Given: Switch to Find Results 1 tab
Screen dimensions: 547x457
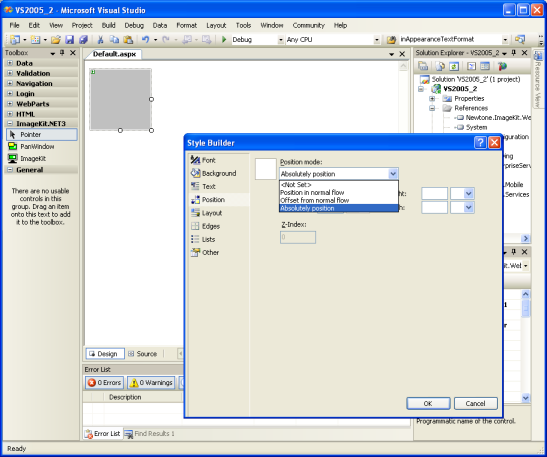Looking at the screenshot, I should coord(150,434).
